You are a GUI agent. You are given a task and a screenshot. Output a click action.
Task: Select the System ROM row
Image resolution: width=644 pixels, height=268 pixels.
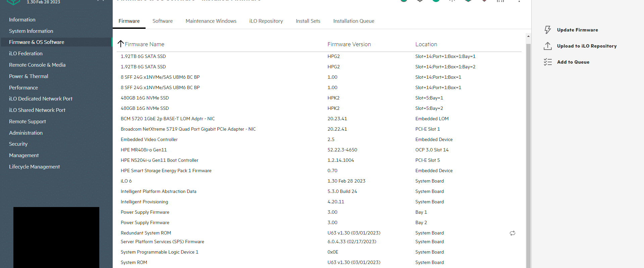point(319,262)
